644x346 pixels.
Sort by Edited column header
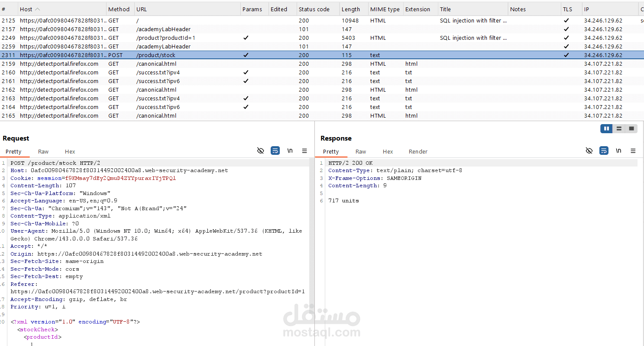point(282,9)
